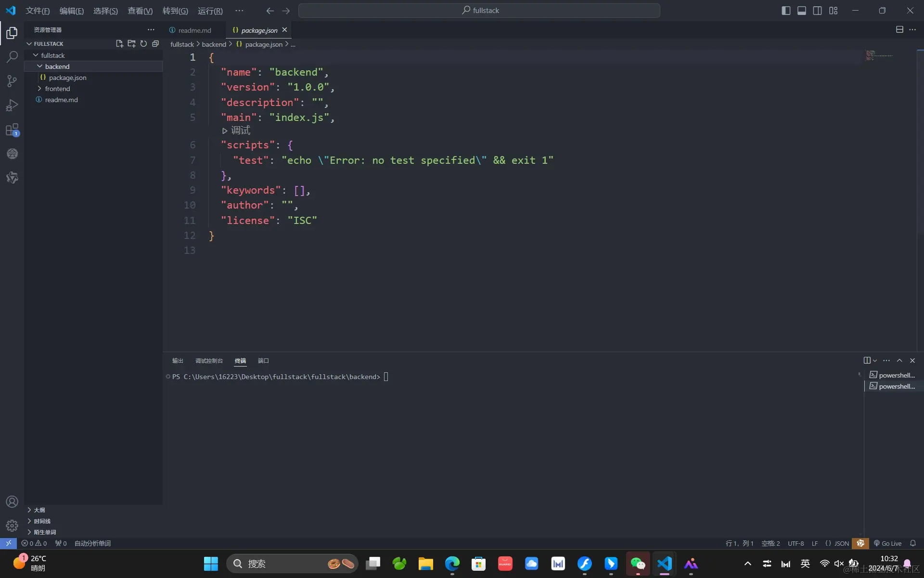Click the 调试 debug code lens
This screenshot has height=578, width=924.
236,131
